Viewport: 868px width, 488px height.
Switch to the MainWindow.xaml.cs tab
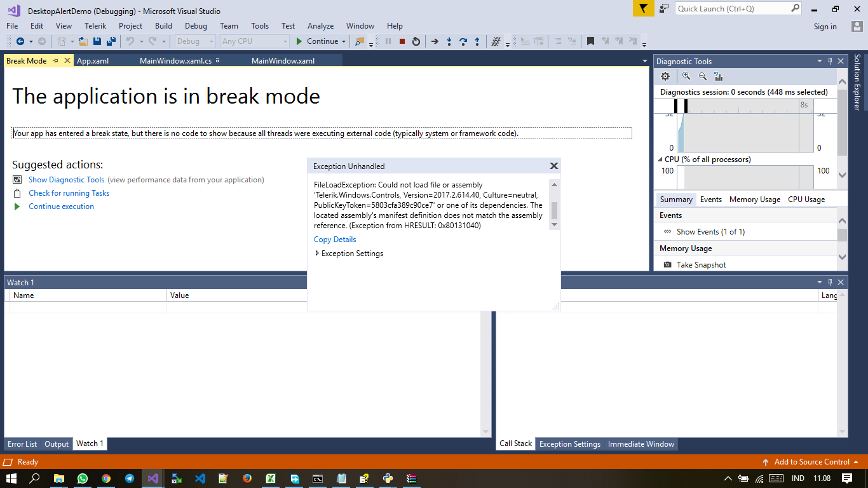[x=175, y=61]
